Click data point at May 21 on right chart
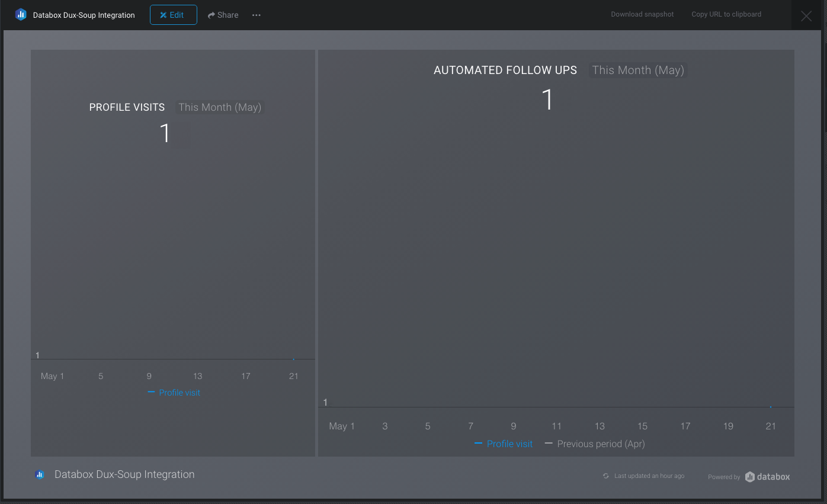 click(771, 407)
